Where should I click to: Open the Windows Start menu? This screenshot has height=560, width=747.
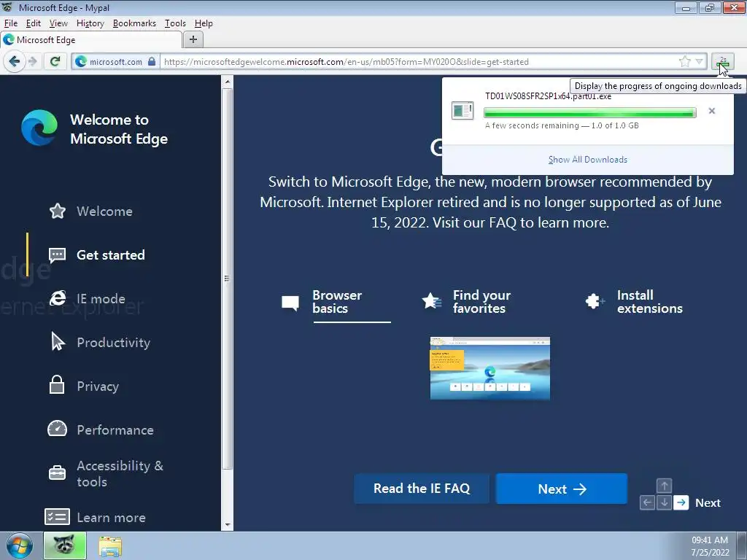point(20,546)
